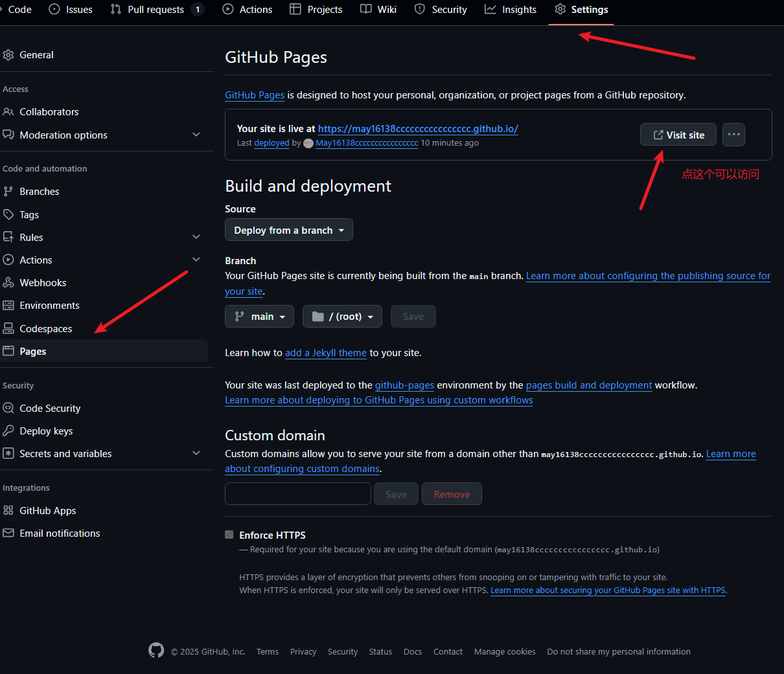Expand the sidebar Actions submenu chevron

(196, 260)
